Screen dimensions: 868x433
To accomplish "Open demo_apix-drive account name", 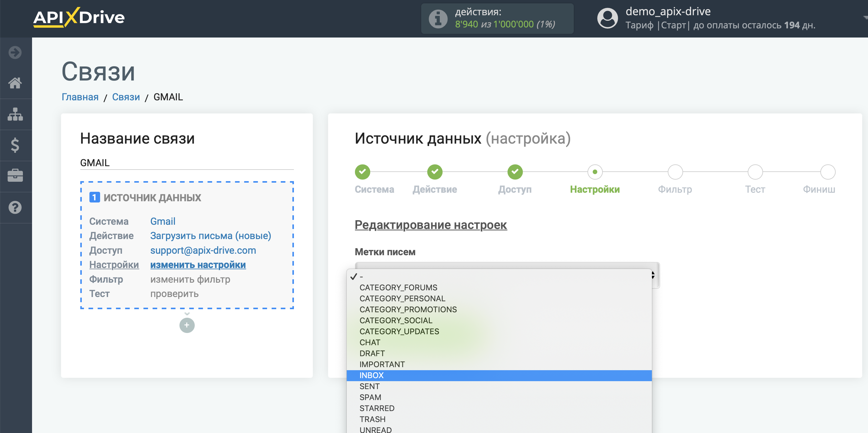I will (668, 12).
